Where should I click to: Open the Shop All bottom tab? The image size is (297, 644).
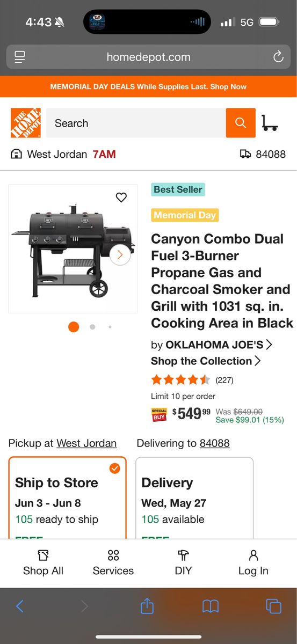pyautogui.click(x=43, y=562)
